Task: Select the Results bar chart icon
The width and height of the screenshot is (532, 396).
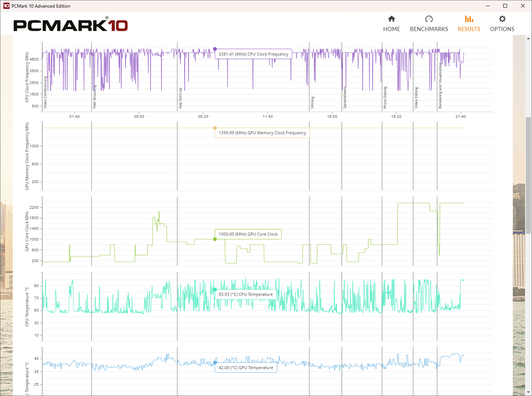Action: point(469,19)
